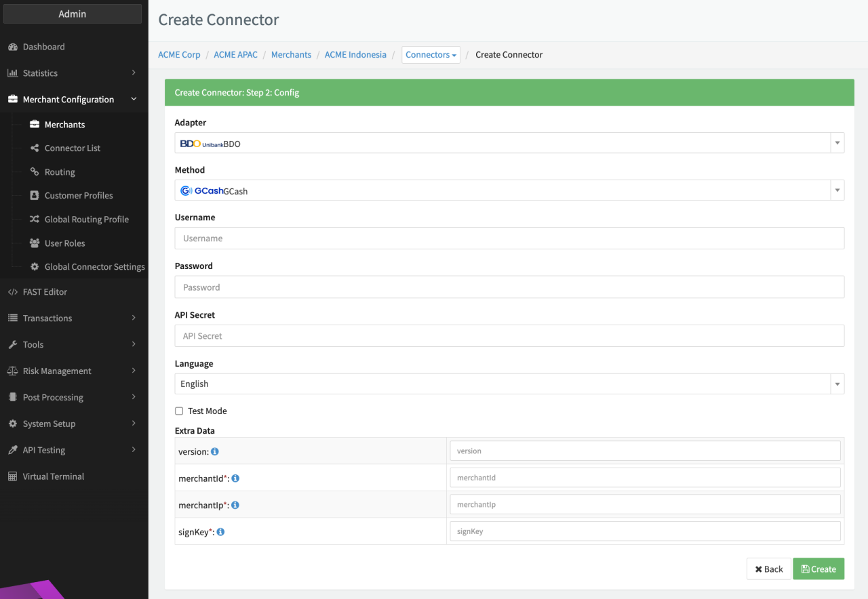This screenshot has width=868, height=599.
Task: Open Dashboard from the sidebar gauge icon
Action: pyautogui.click(x=12, y=47)
